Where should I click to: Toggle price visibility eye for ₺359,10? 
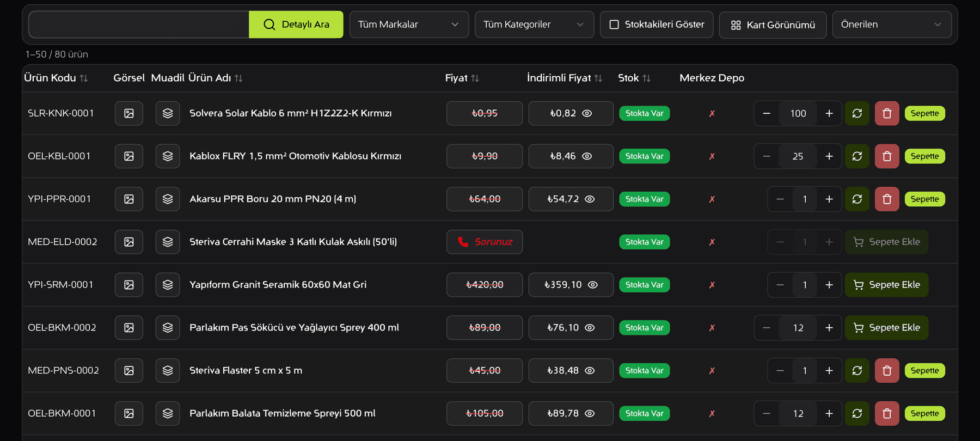pos(593,285)
